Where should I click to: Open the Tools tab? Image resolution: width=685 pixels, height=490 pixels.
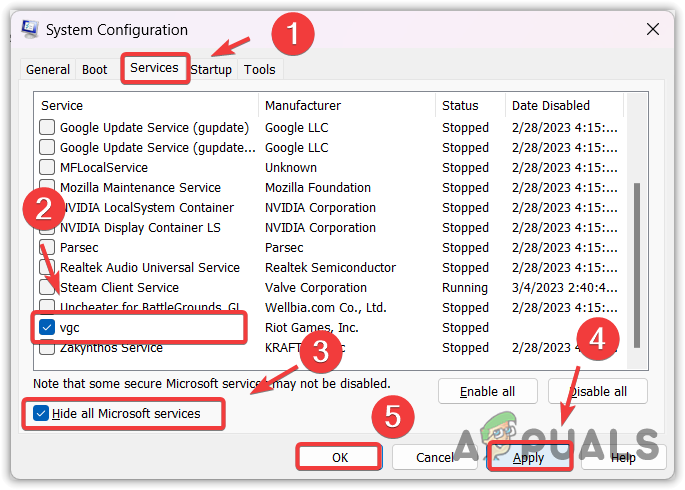[259, 69]
